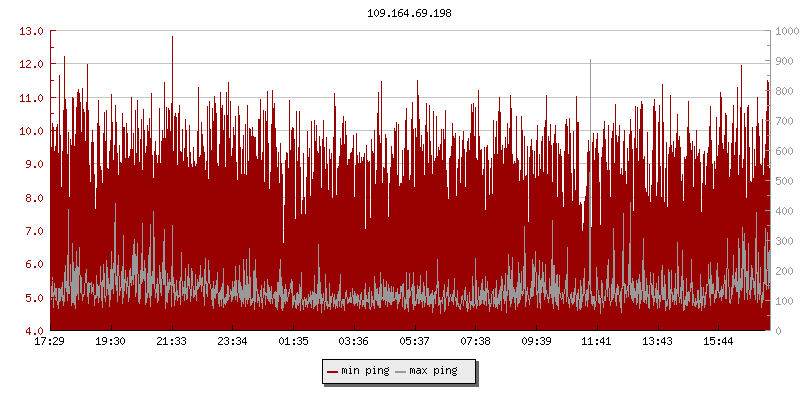Select the 500 right axis value
The image size is (800, 400).
click(x=784, y=181)
